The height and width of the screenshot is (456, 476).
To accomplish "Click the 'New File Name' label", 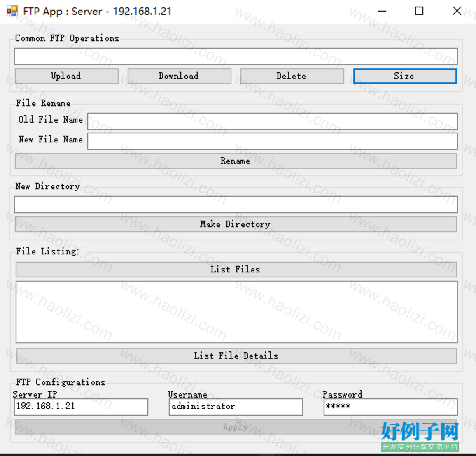I will pyautogui.click(x=51, y=139).
